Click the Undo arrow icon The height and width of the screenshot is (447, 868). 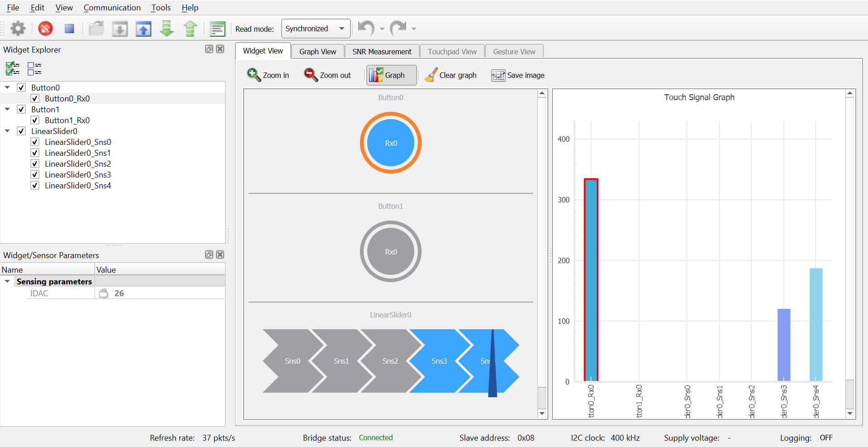click(366, 28)
